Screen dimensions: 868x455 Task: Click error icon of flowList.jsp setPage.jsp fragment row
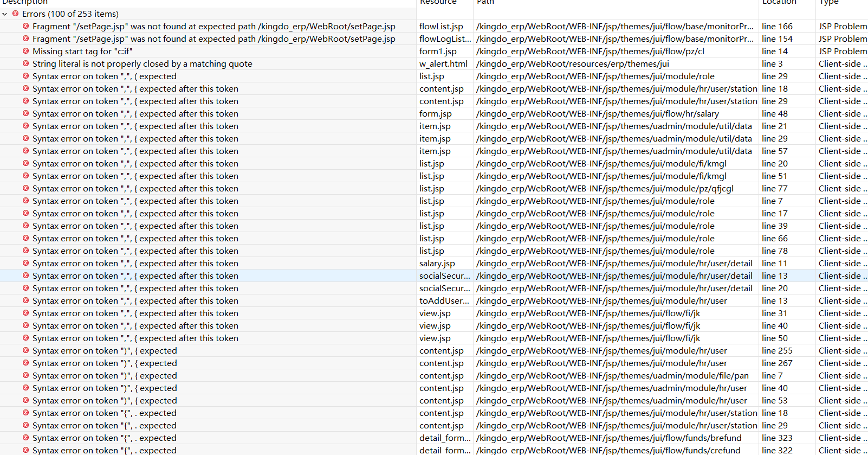pos(25,26)
